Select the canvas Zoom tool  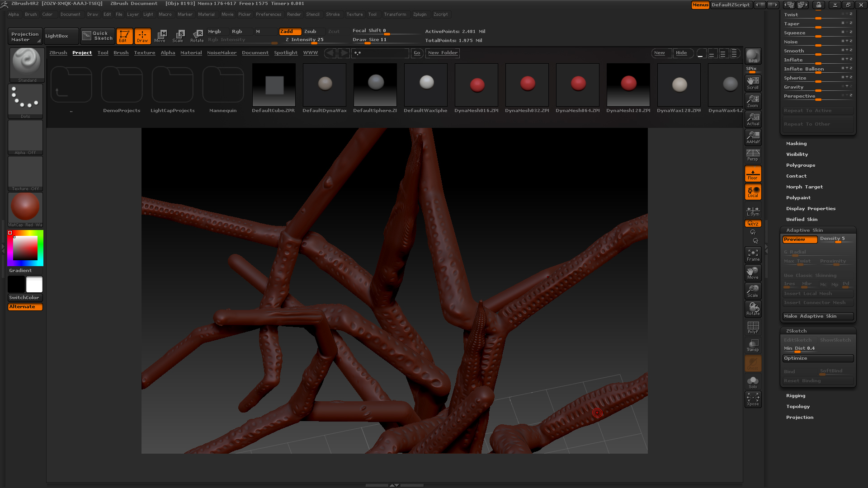point(753,101)
